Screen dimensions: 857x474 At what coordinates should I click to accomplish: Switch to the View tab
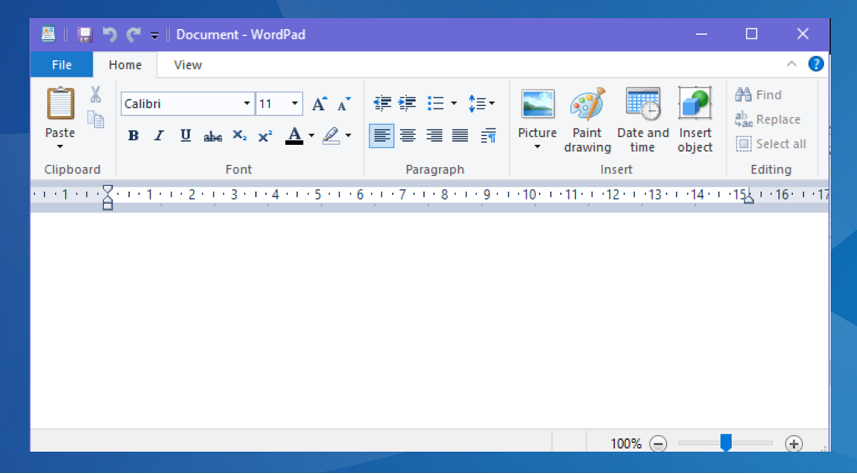[x=188, y=65]
